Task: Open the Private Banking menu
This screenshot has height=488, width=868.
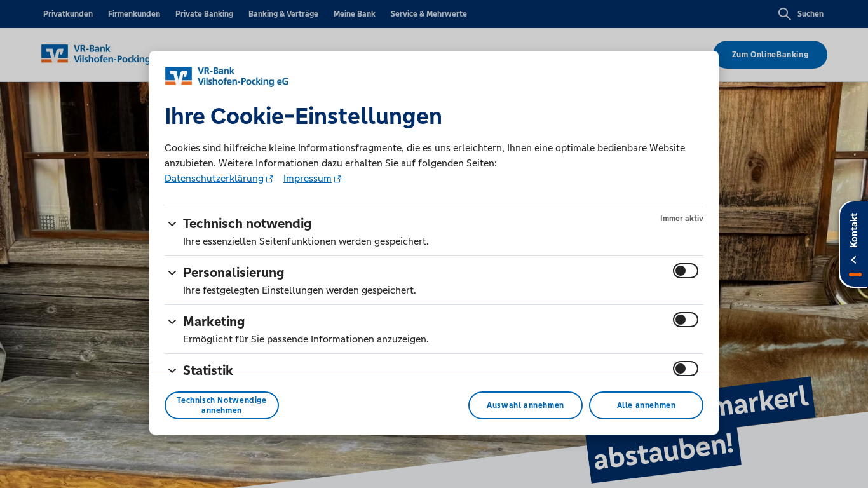Action: point(204,14)
